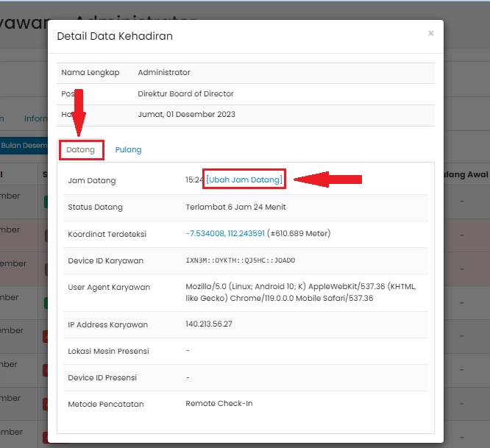This screenshot has height=448, width=490.
Task: Click the Detail Data Kehadiran title
Action: pyautogui.click(x=115, y=36)
